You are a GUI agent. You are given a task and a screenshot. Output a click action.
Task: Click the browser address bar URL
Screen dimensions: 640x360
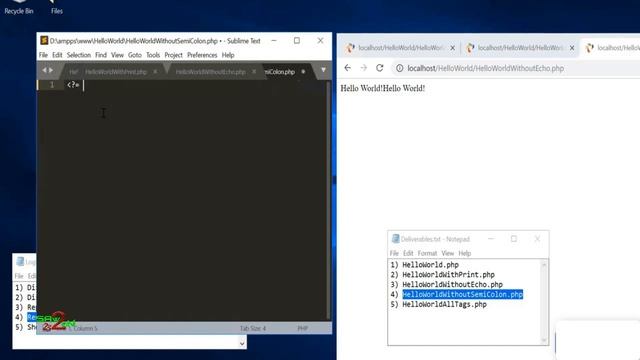click(486, 68)
